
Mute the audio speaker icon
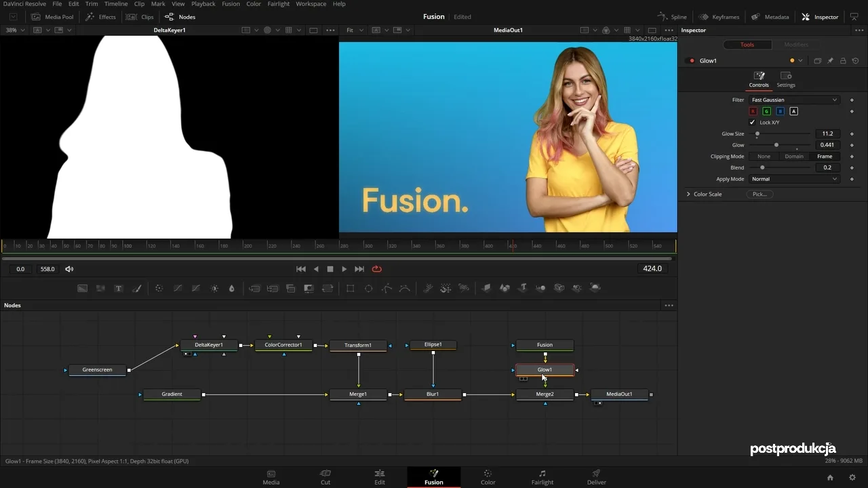(x=69, y=269)
